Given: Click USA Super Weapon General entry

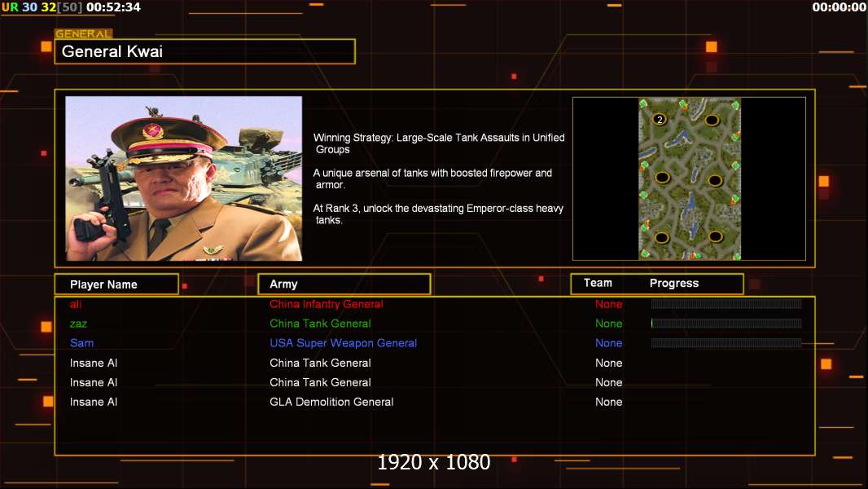Looking at the screenshot, I should coord(344,343).
